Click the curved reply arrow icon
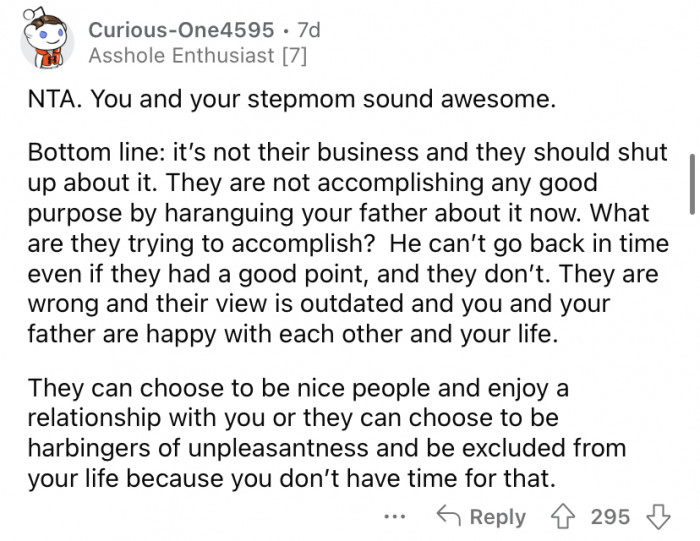Screen dimensions: 700x541 [x=447, y=516]
